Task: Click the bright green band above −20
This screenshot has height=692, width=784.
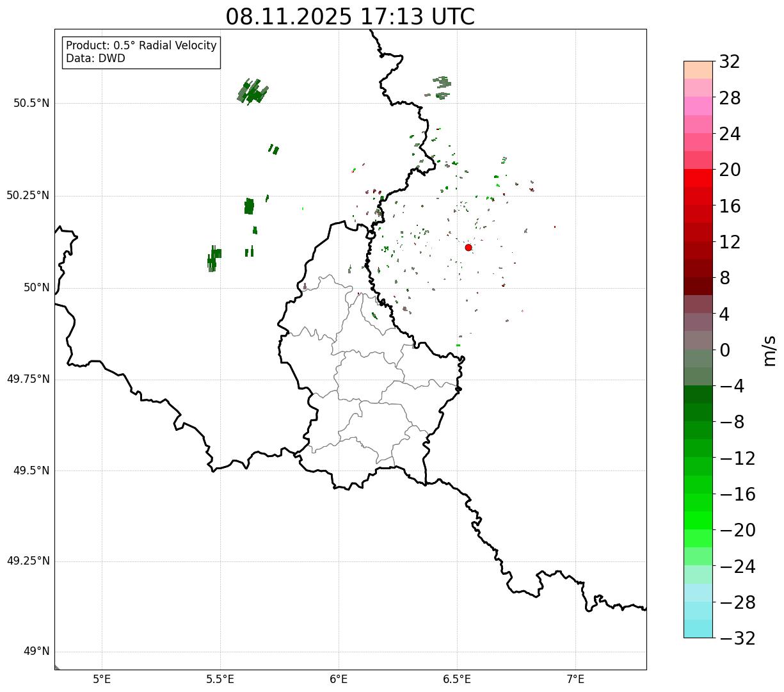Action: point(698,520)
